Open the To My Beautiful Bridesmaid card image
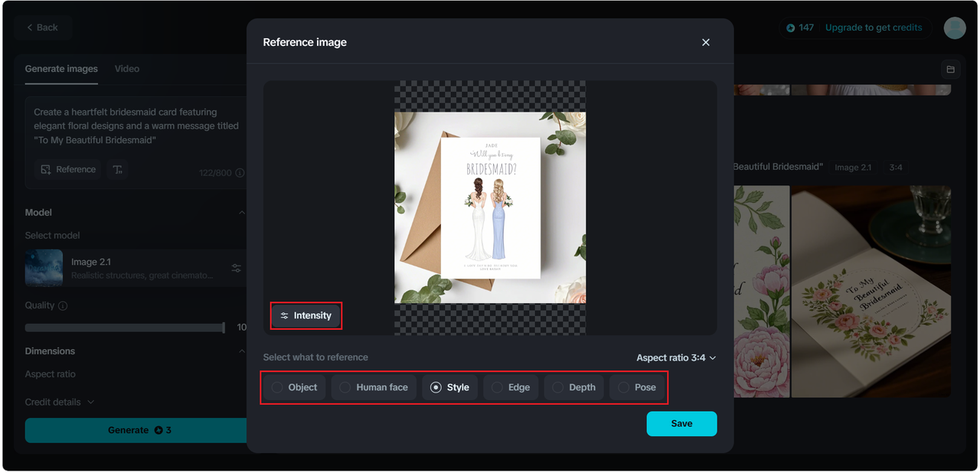The width and height of the screenshot is (980, 473). click(871, 292)
